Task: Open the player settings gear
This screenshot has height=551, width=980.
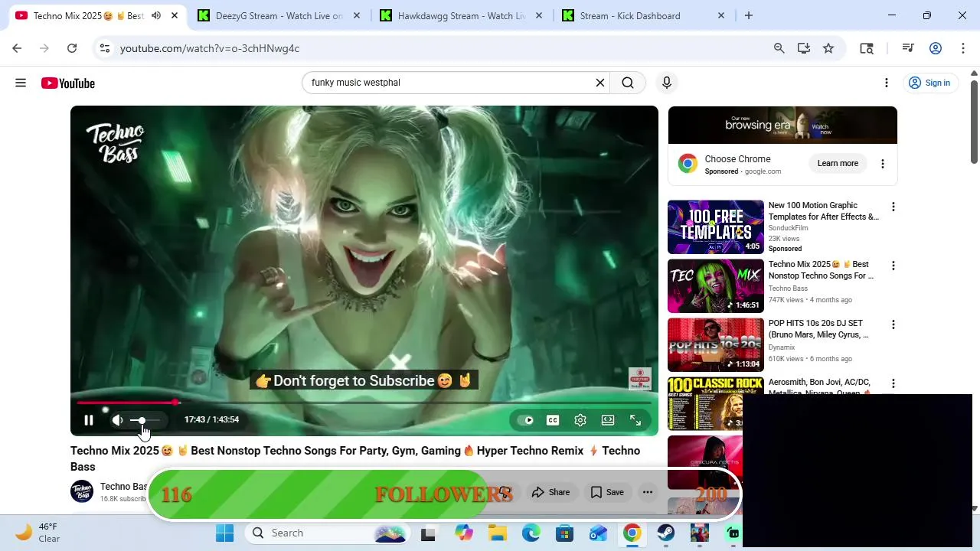Action: [x=580, y=420]
